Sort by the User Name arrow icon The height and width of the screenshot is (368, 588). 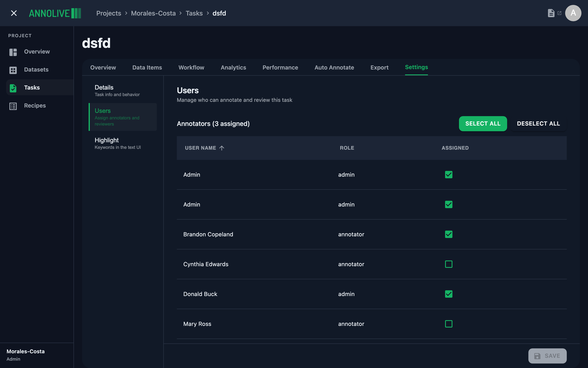222,148
